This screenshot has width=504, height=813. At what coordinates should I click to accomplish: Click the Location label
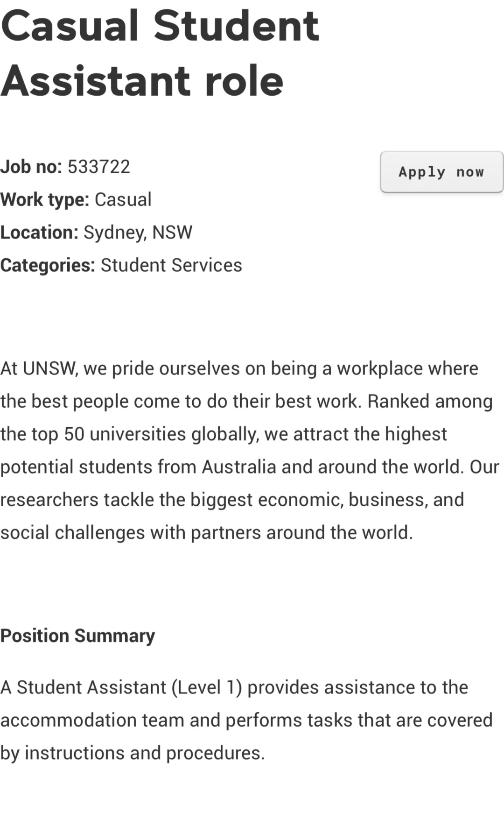coord(39,233)
